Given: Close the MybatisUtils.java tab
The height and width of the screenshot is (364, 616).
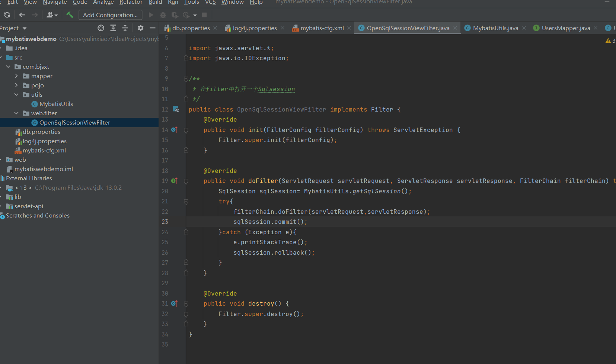Looking at the screenshot, I should (x=524, y=28).
